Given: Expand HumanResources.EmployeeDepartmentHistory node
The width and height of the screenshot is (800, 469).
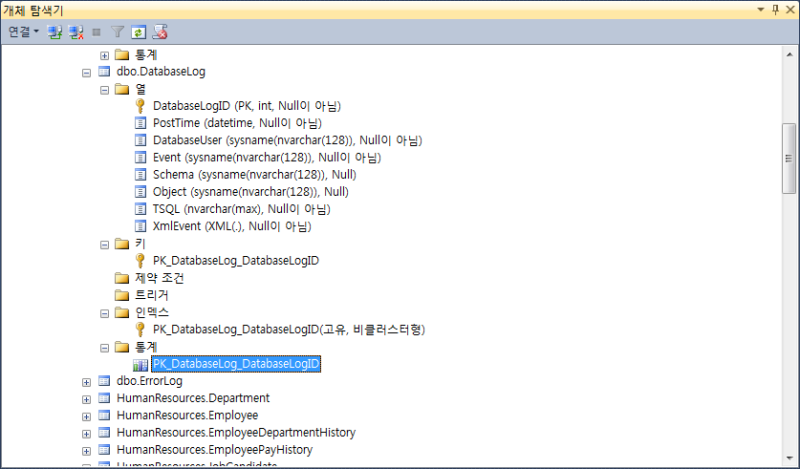Looking at the screenshot, I should [86, 433].
